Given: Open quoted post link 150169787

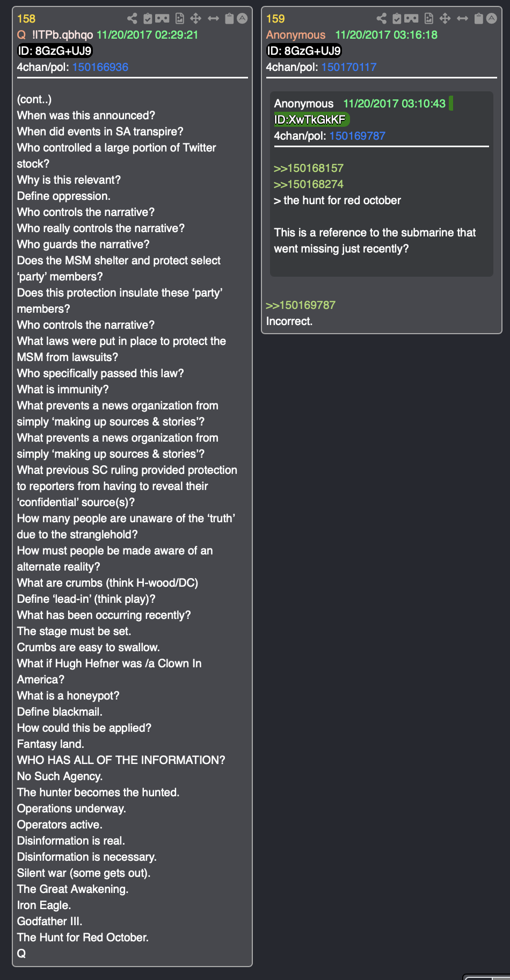Looking at the screenshot, I should point(301,305).
